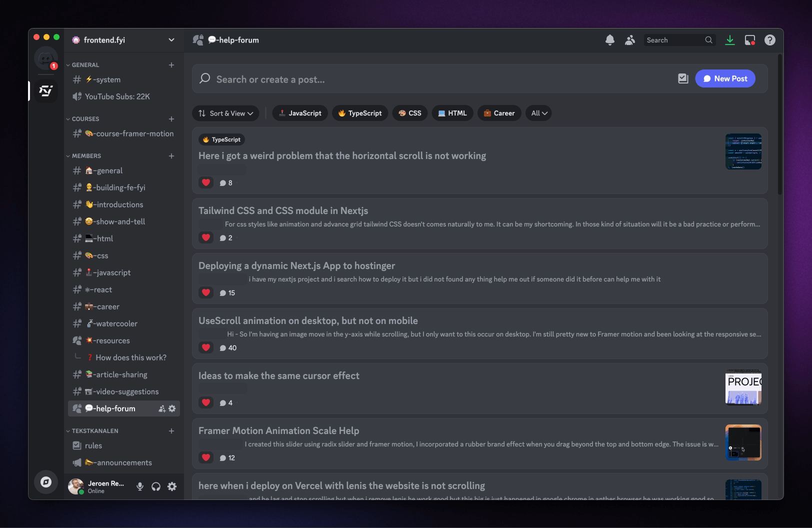Toggle HTML tag filter
812x528 pixels.
452,113
